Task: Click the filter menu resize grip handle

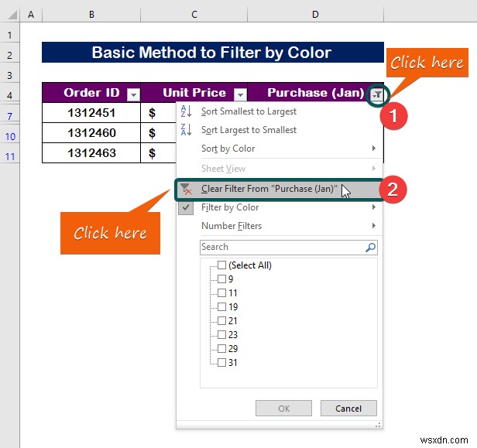Action: coord(378,425)
